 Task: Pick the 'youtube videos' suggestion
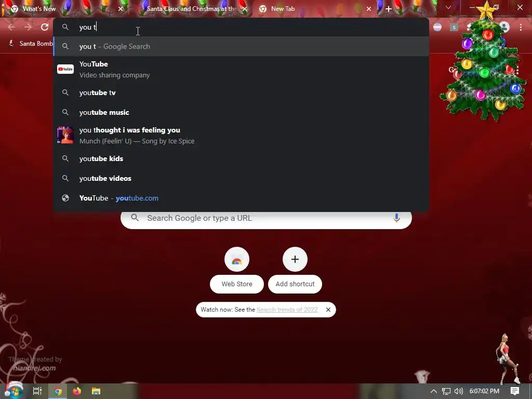[241, 178]
